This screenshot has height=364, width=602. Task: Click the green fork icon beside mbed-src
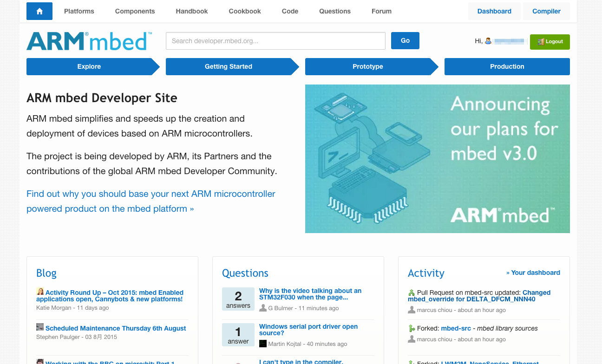tap(412, 328)
